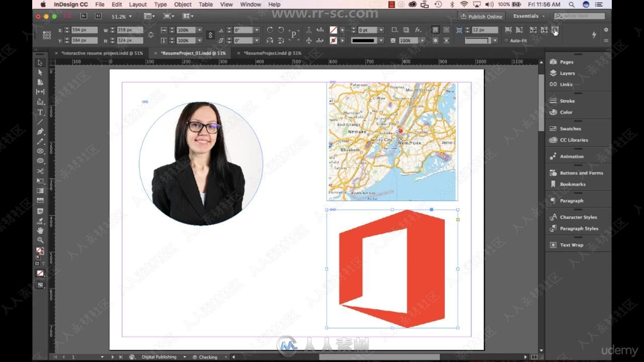Open the File menu
Image resolution: width=644 pixels, height=362 pixels.
click(100, 5)
